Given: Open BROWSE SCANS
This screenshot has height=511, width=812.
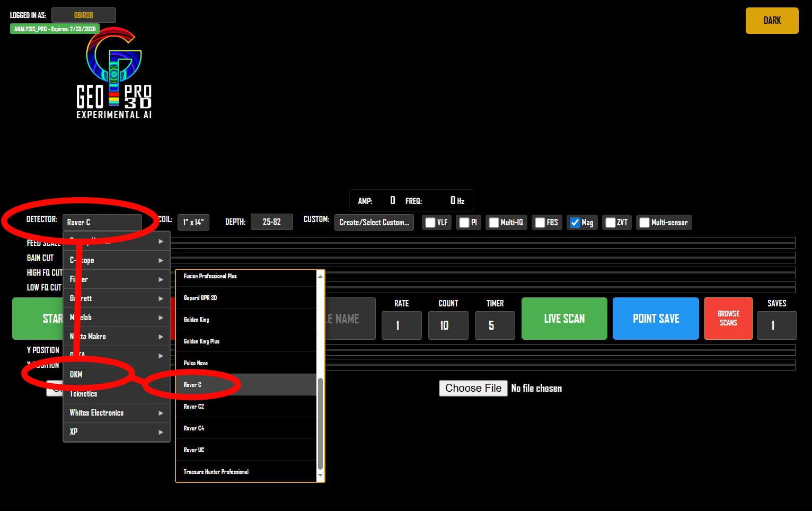Looking at the screenshot, I should click(x=728, y=319).
